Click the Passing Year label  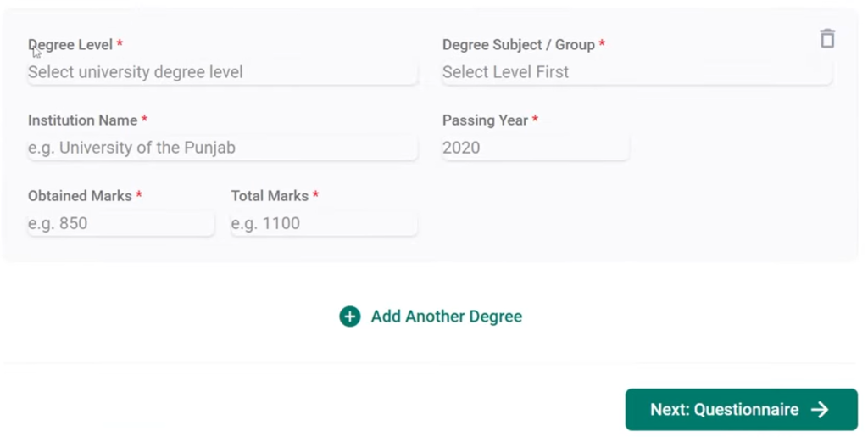[485, 120]
